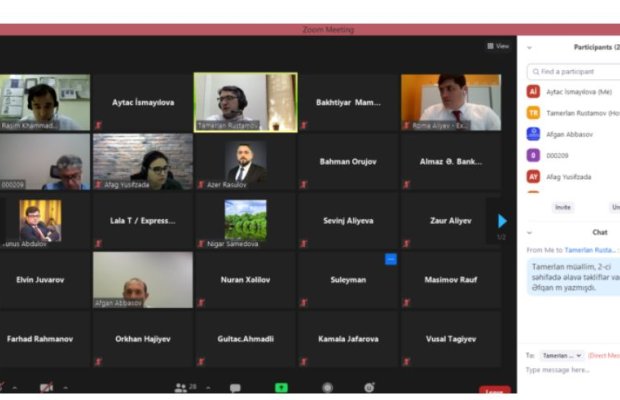Open Reactions icon in bottom toolbar
The image size is (620, 400).
[369, 387]
